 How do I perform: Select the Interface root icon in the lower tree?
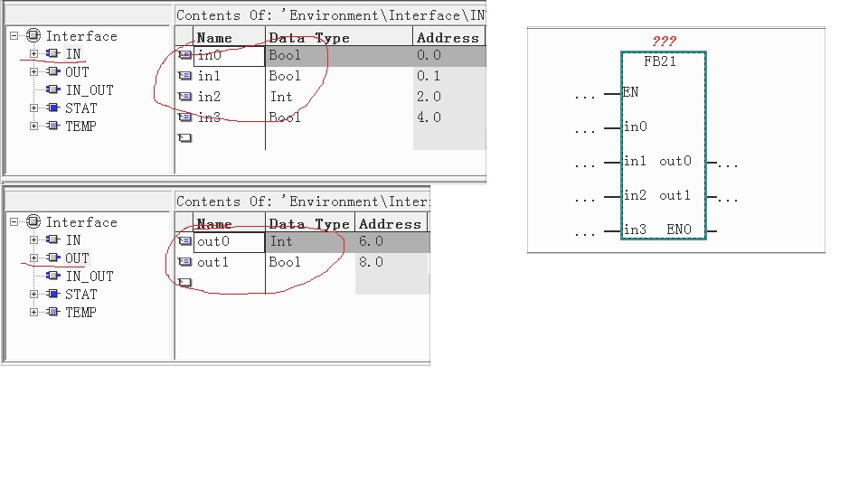pos(33,222)
